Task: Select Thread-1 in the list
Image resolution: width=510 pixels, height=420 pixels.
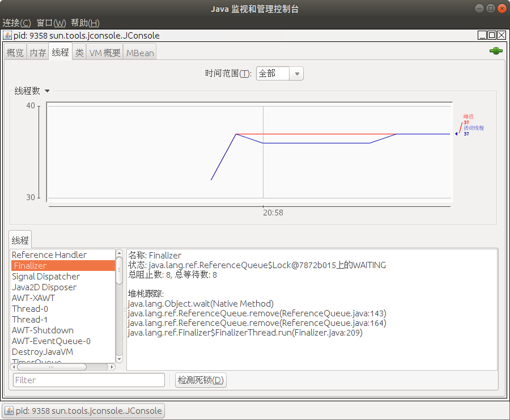Action: (63, 319)
